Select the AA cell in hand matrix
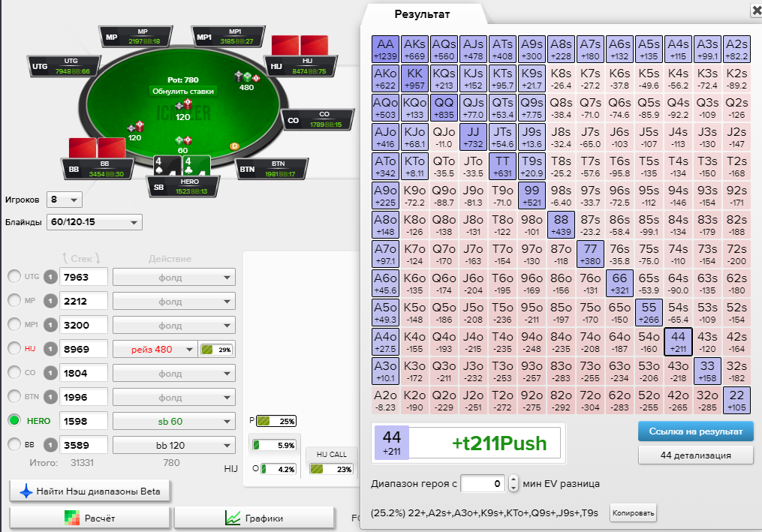This screenshot has width=762, height=532. pyautogui.click(x=385, y=50)
